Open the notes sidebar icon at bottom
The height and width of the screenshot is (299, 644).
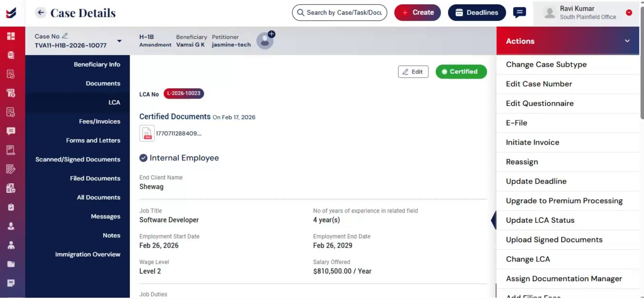(11, 283)
